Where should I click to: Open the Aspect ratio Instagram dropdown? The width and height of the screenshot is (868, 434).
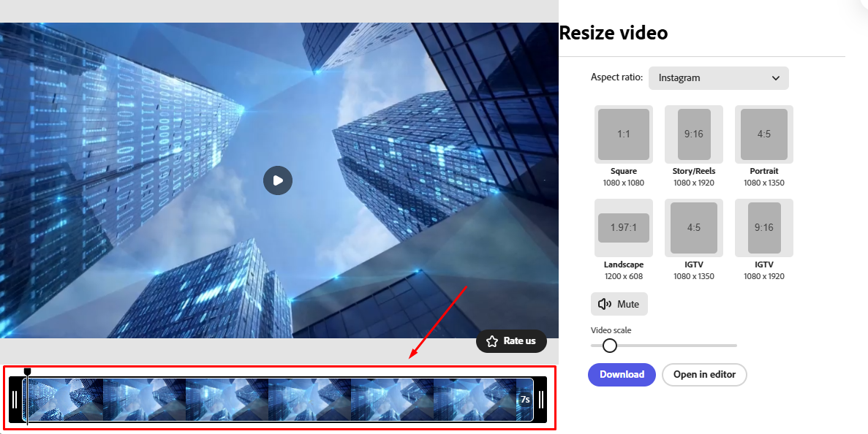[x=718, y=78]
